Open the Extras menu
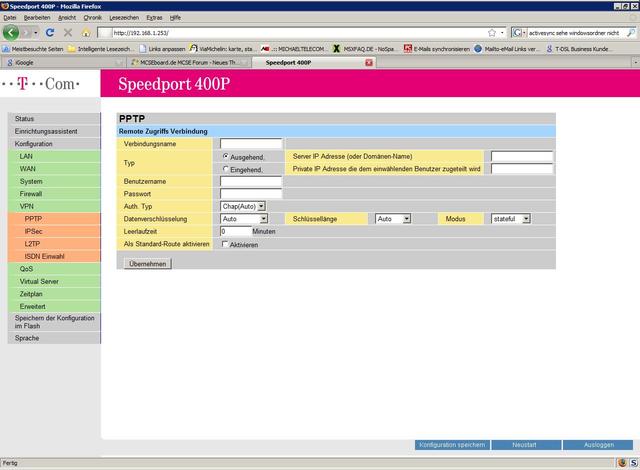 [x=154, y=18]
